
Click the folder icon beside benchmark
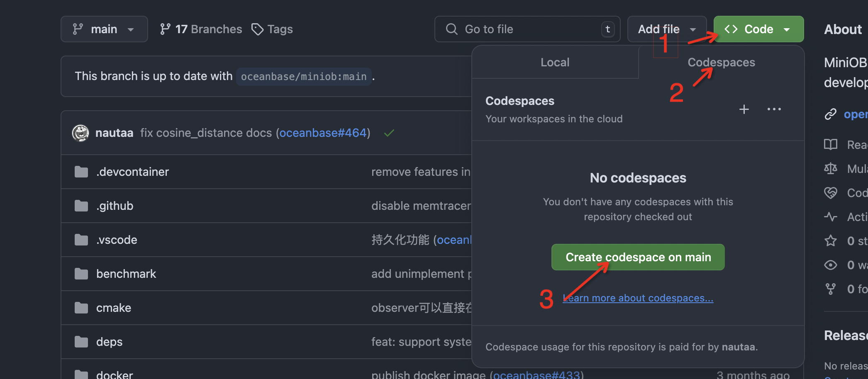pyautogui.click(x=81, y=274)
